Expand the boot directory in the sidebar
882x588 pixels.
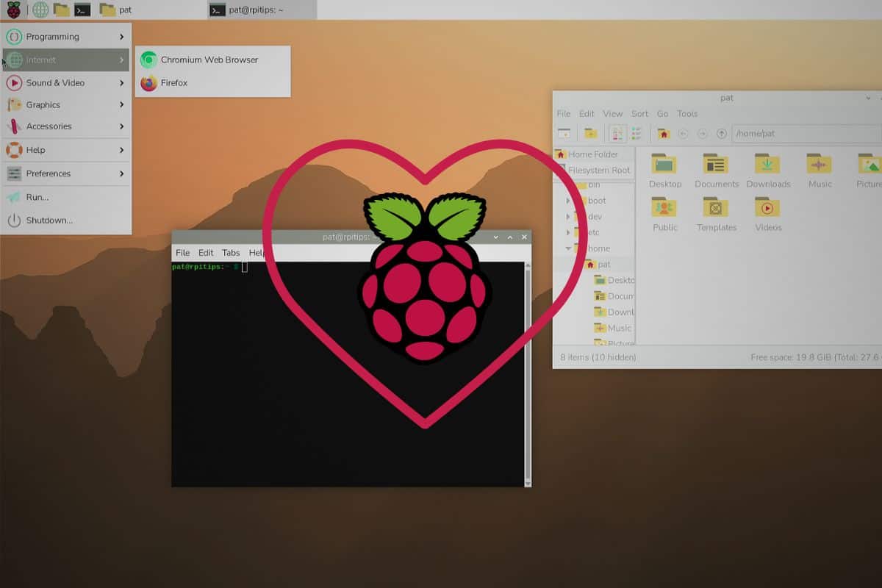click(570, 201)
